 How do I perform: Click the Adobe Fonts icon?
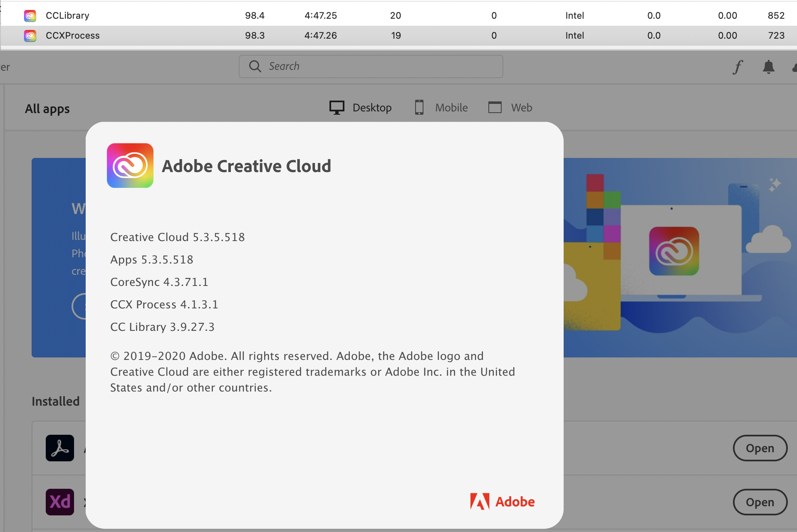(x=738, y=67)
